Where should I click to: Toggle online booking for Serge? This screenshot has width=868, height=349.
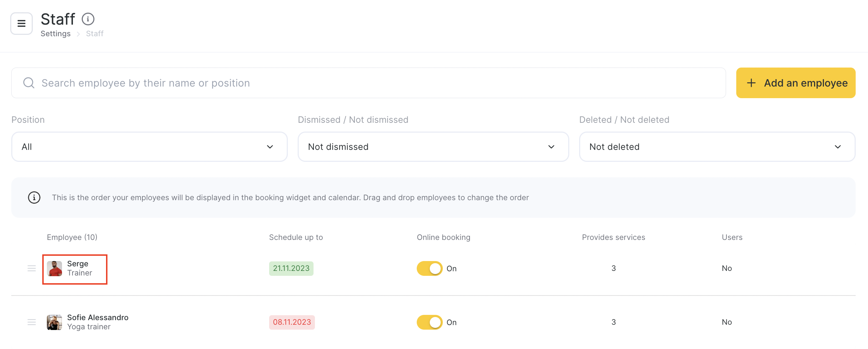pos(430,268)
